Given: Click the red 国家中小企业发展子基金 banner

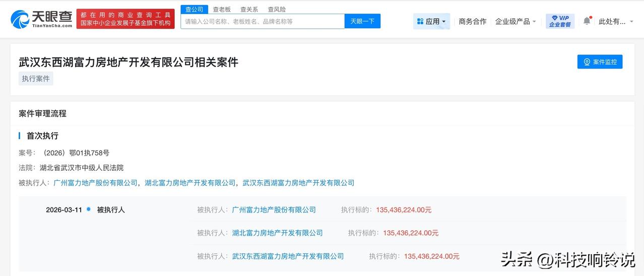Looking at the screenshot, I should (x=125, y=19).
